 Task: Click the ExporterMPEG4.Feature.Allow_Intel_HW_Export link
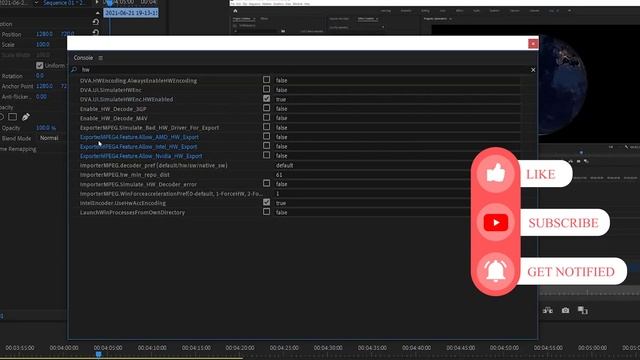(x=138, y=147)
